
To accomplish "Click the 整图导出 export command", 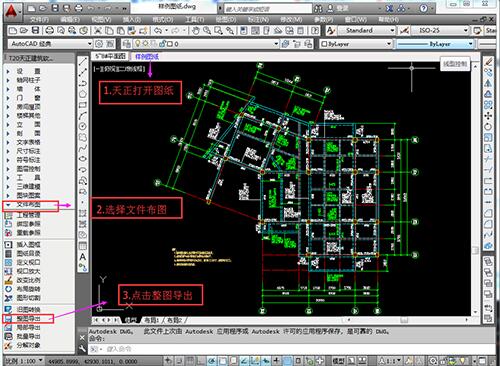I will pos(29,319).
